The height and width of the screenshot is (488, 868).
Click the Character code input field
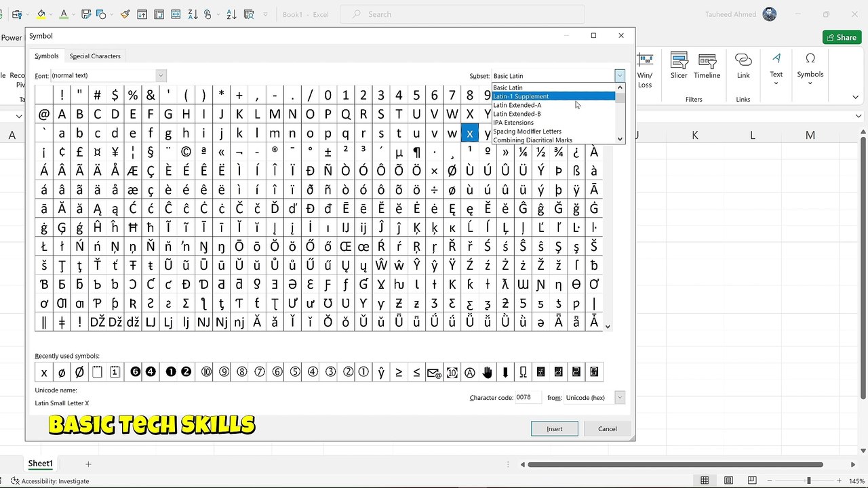click(x=528, y=398)
